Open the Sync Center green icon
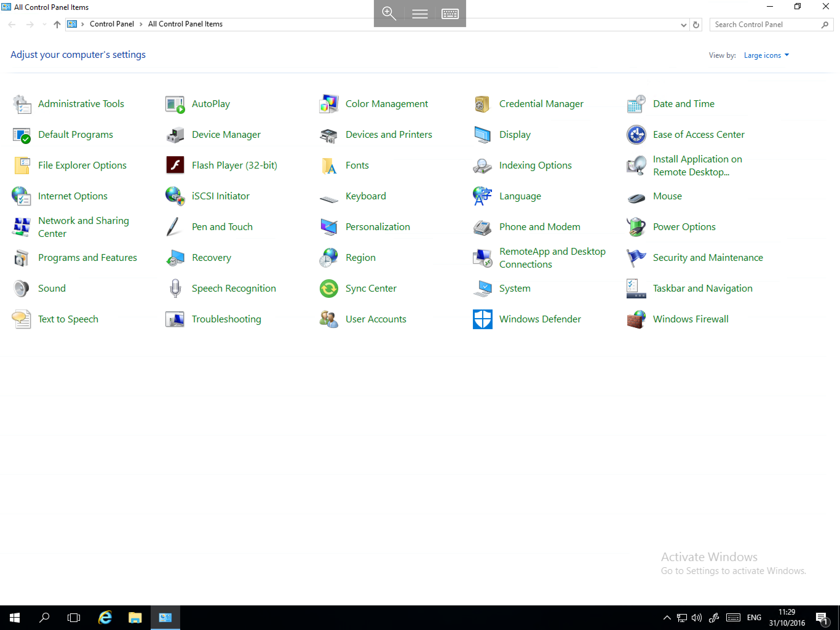Screen dimensions: 840x630 [329, 289]
